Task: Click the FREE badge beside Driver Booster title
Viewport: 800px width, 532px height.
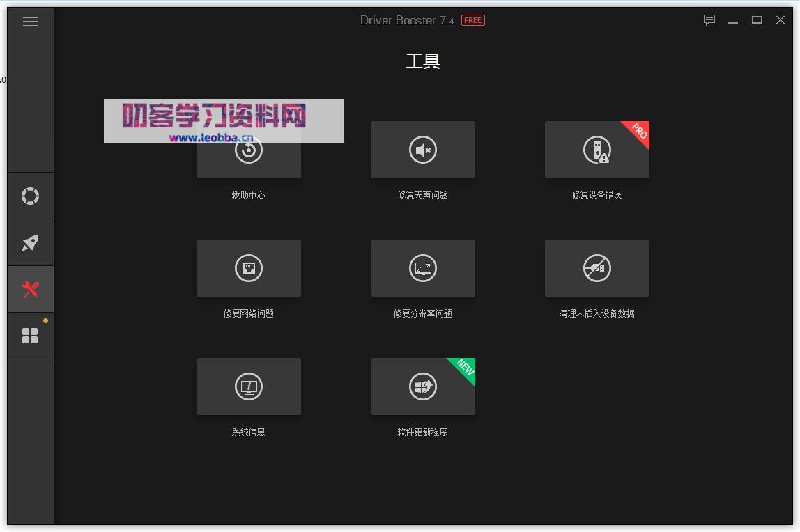Action: coord(473,20)
